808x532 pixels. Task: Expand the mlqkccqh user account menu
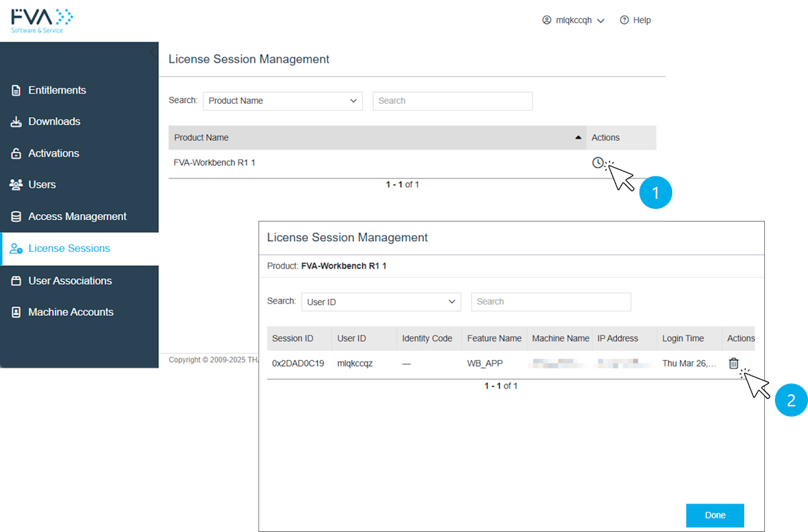click(573, 20)
